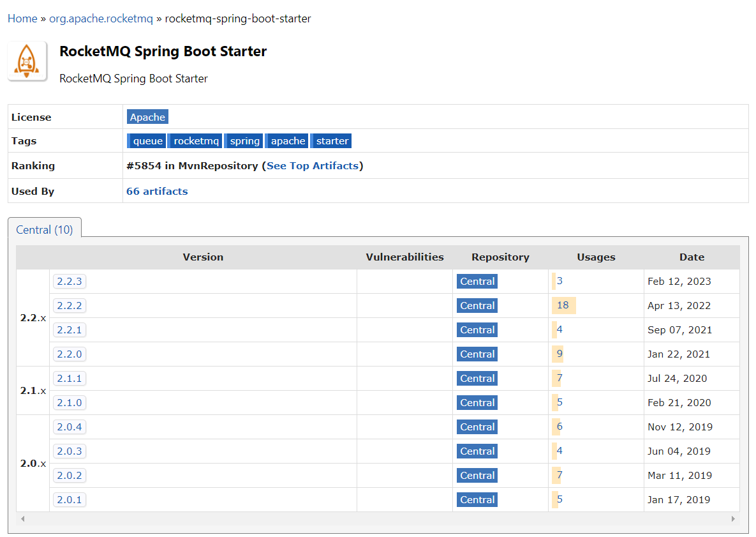Image resolution: width=756 pixels, height=537 pixels.
Task: Open org.apache.rocketmq breadcrumb link
Action: (x=101, y=19)
